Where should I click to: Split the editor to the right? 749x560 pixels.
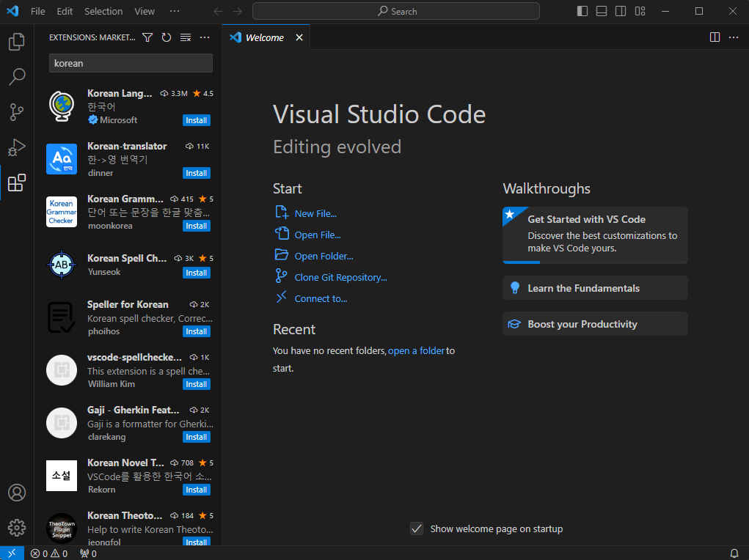pos(715,37)
